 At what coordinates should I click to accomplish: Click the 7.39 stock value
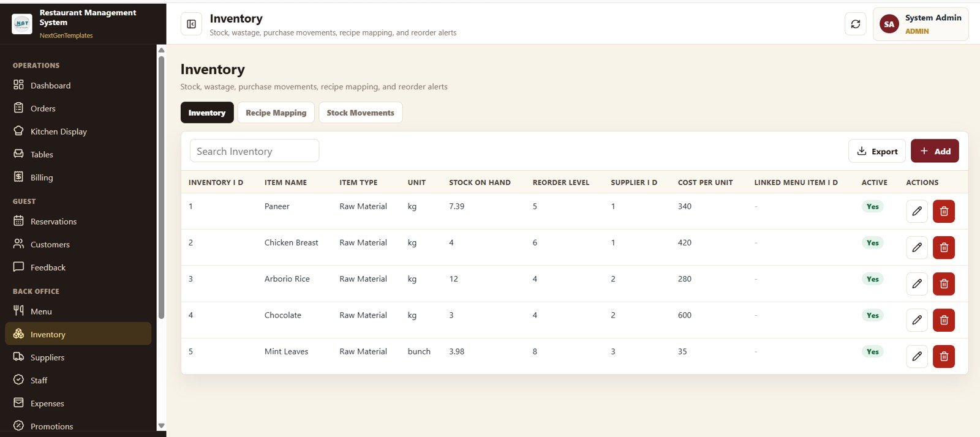(x=456, y=206)
